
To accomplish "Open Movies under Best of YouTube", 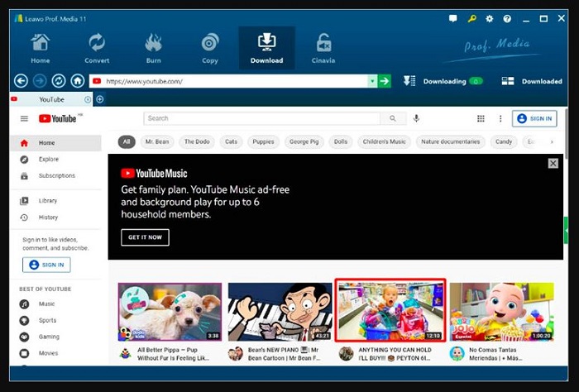I will [x=55, y=353].
